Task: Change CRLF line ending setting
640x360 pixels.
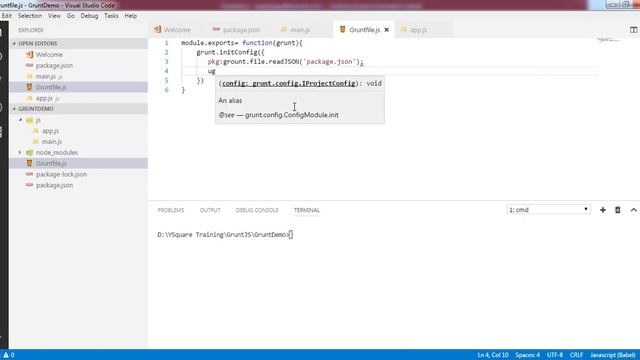Action: (x=576, y=355)
